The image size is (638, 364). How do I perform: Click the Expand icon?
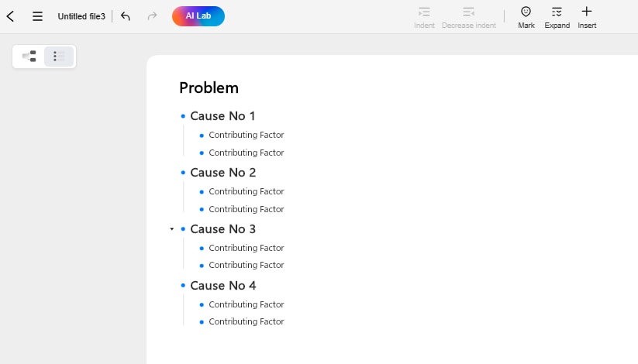click(x=557, y=12)
